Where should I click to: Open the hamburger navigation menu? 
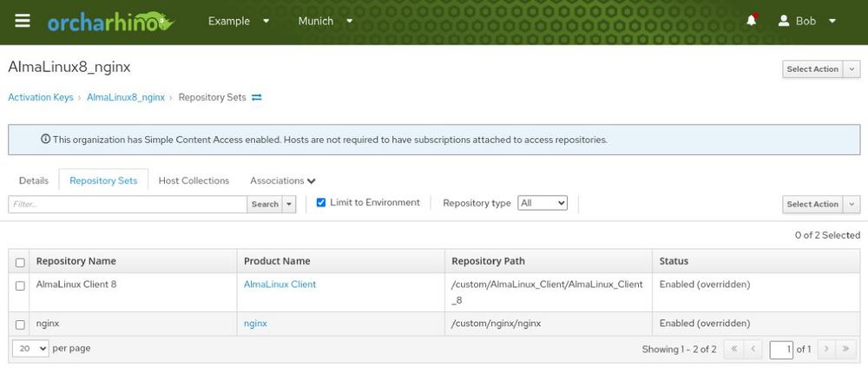23,21
